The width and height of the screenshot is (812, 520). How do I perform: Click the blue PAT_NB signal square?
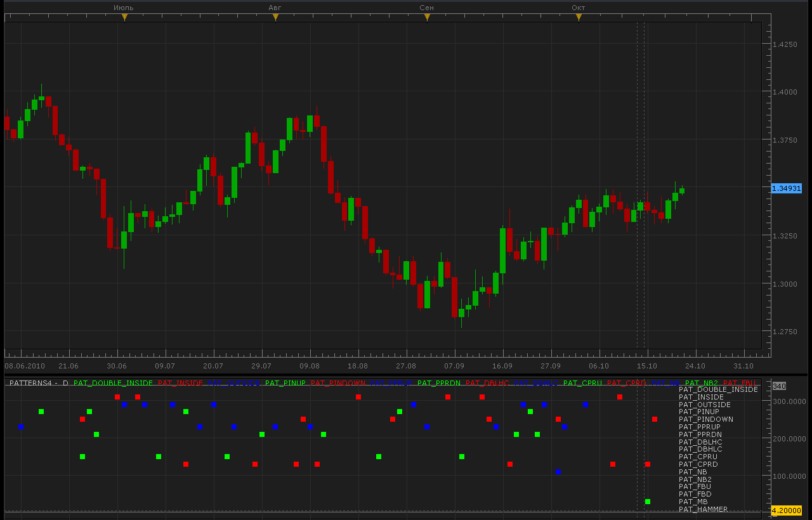(558, 472)
